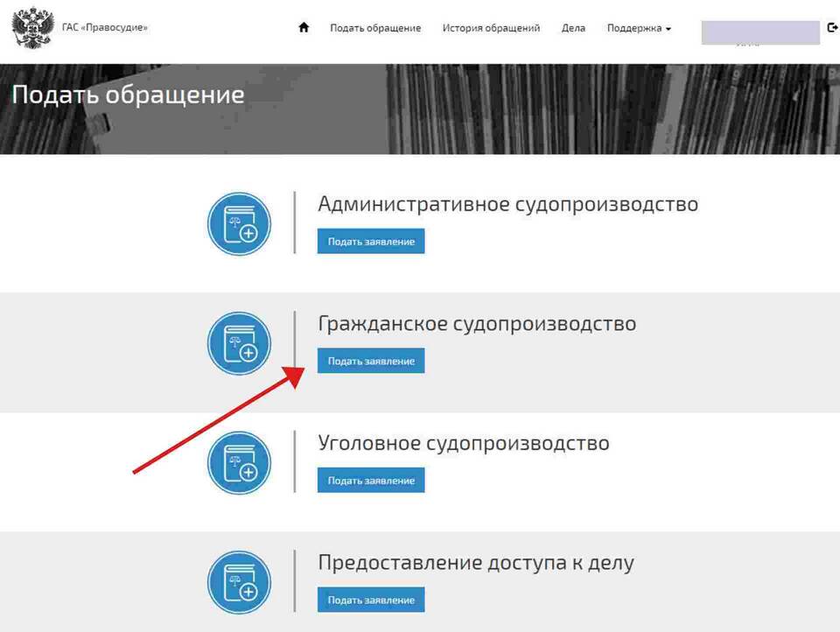Click the Уголовное судопроизводство heading
The width and height of the screenshot is (840, 632).
[464, 443]
